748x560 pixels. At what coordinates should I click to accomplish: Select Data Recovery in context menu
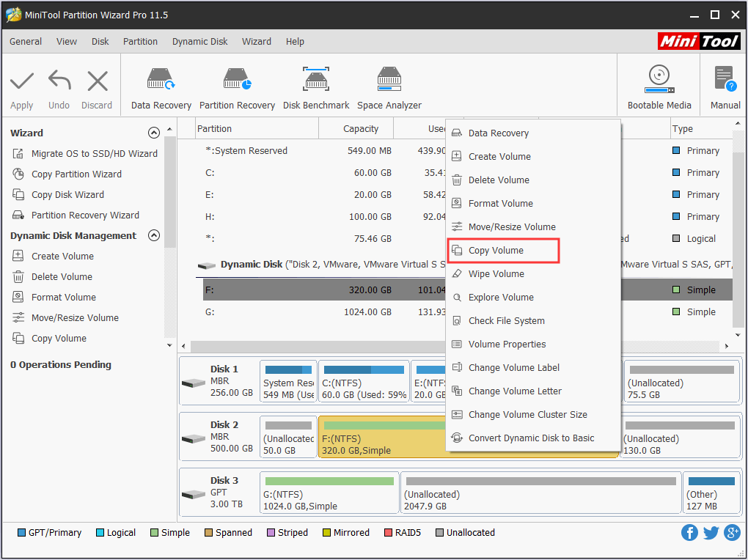533,133
